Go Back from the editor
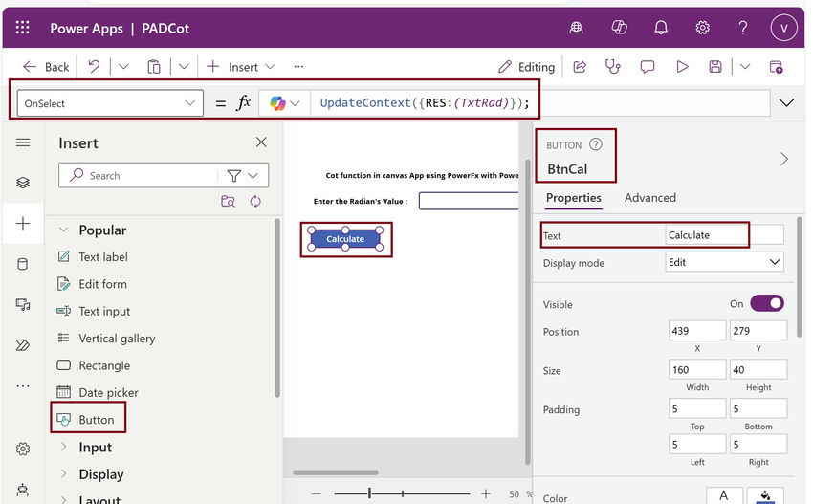The width and height of the screenshot is (813, 504). (46, 66)
